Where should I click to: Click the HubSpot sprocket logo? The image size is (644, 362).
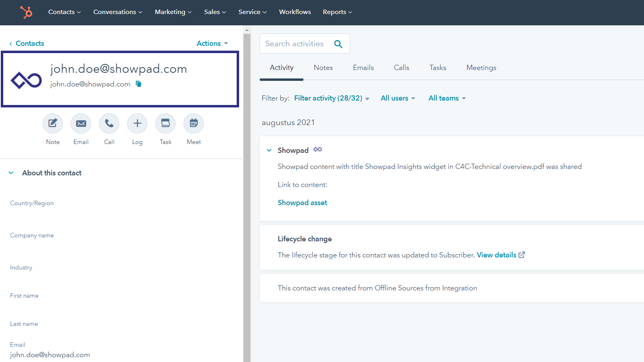(x=27, y=12)
